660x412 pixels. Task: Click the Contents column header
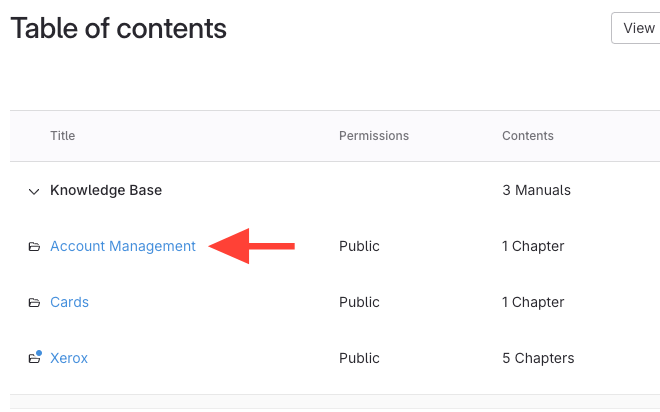pos(527,136)
